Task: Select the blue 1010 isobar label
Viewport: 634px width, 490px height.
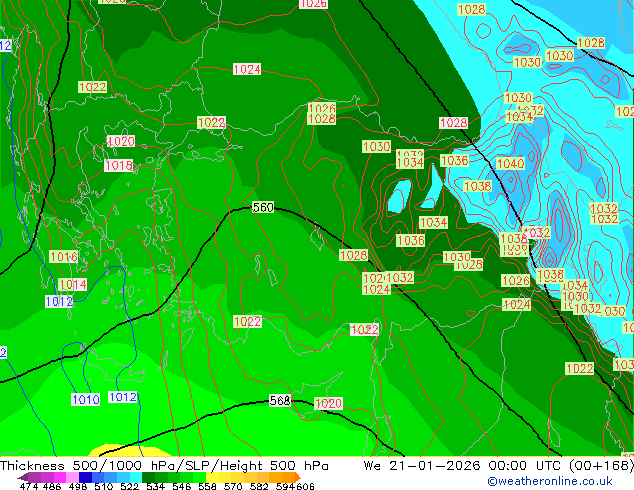Action: (x=86, y=400)
